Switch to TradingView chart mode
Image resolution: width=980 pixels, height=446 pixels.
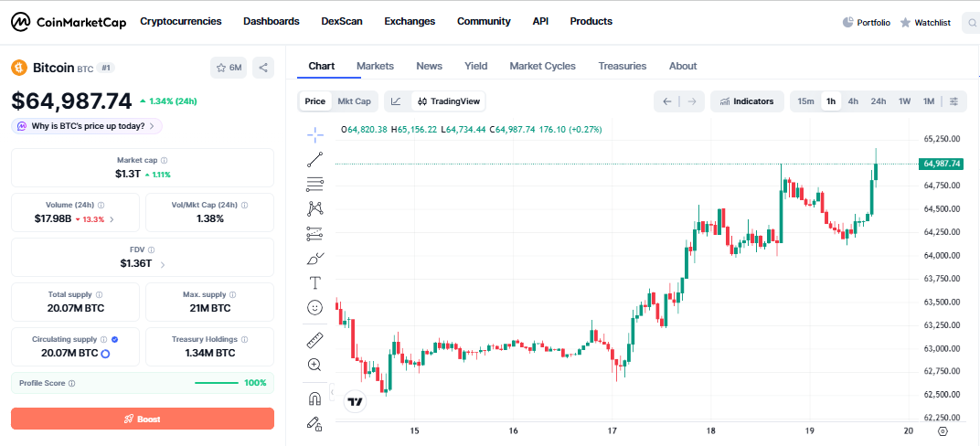448,101
